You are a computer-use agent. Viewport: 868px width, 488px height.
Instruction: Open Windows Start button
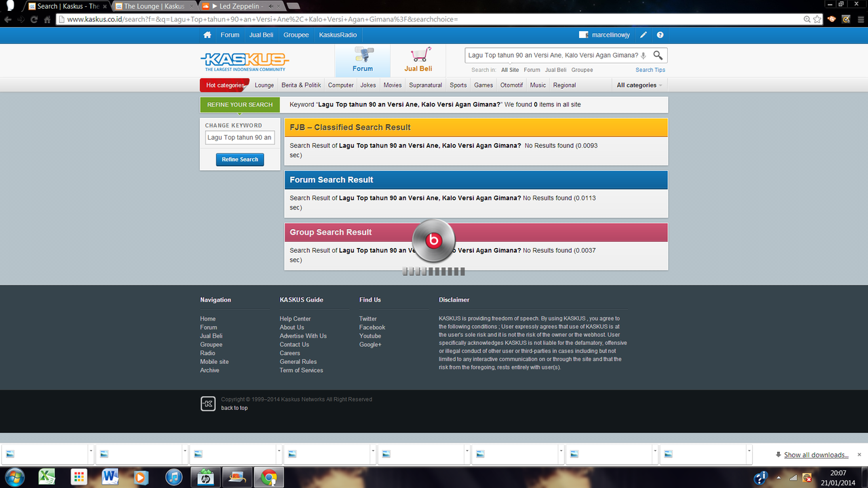(x=14, y=477)
